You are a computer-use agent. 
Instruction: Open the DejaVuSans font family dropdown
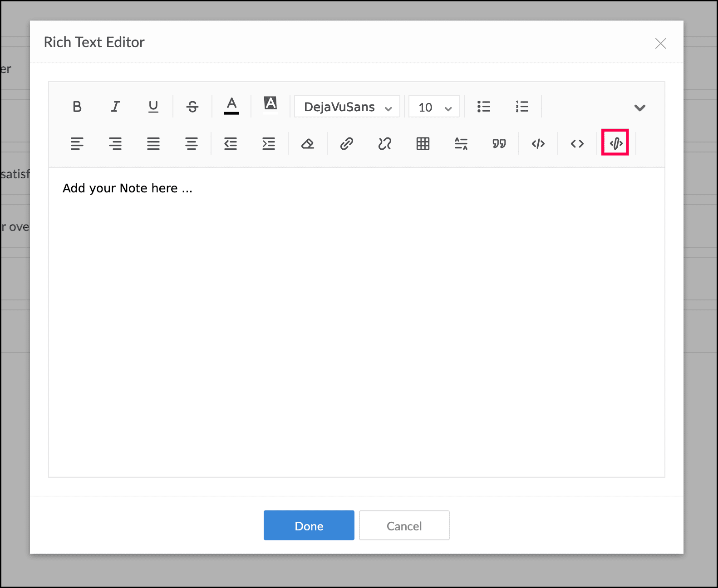coord(347,107)
